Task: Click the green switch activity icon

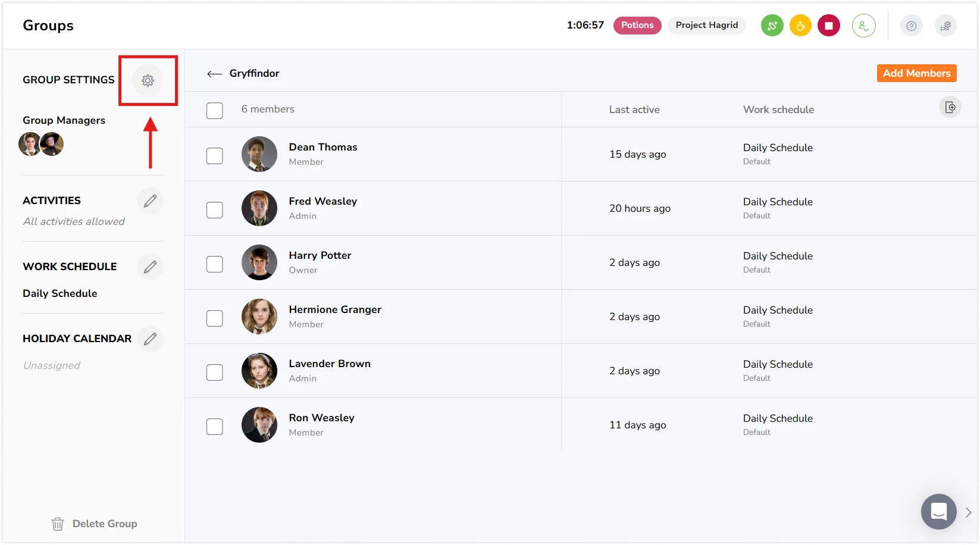Action: (x=772, y=26)
